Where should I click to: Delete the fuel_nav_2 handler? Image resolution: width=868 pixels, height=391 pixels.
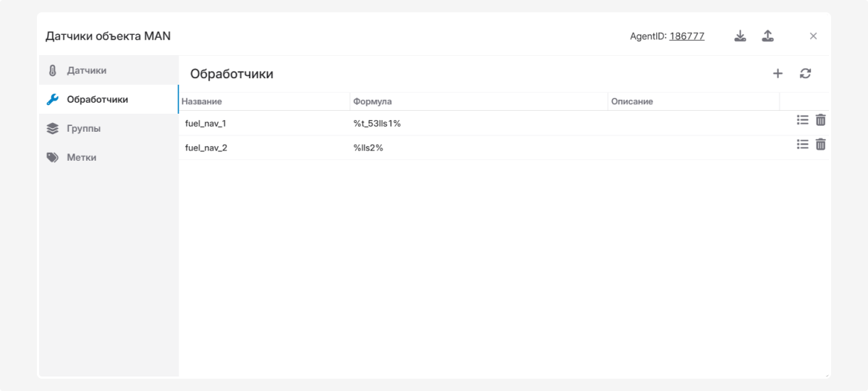(x=820, y=145)
